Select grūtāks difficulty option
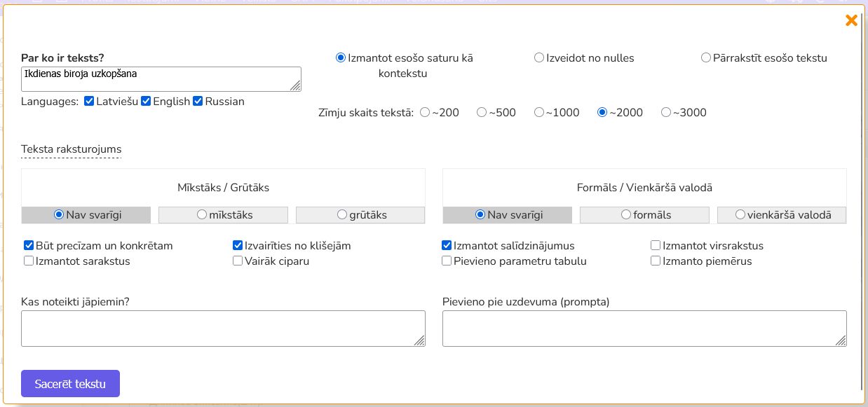This screenshot has width=868, height=407. pos(341,214)
